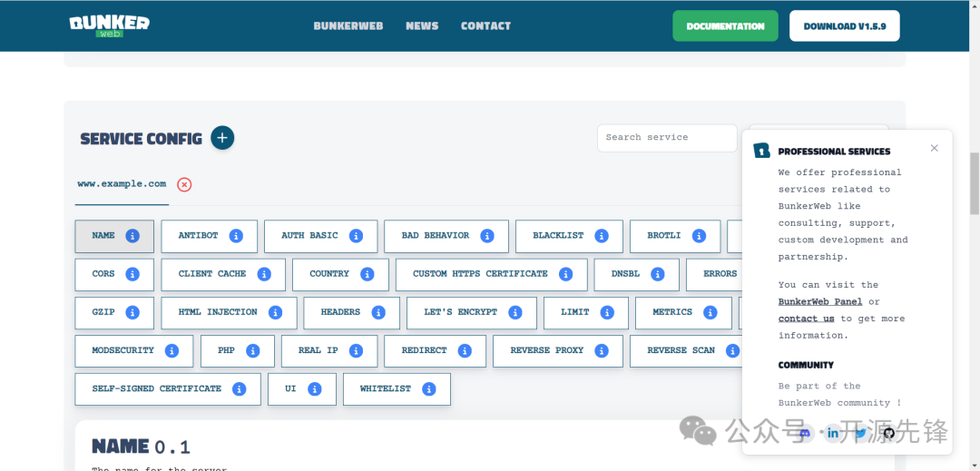This screenshot has width=980, height=471.
Task: Click HTML INJECTION info icon
Action: 275,312
